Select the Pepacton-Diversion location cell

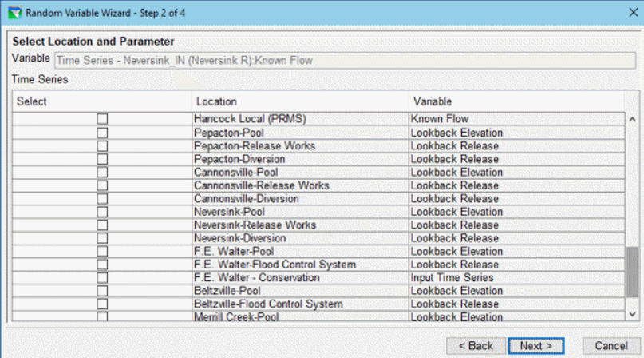(x=299, y=159)
